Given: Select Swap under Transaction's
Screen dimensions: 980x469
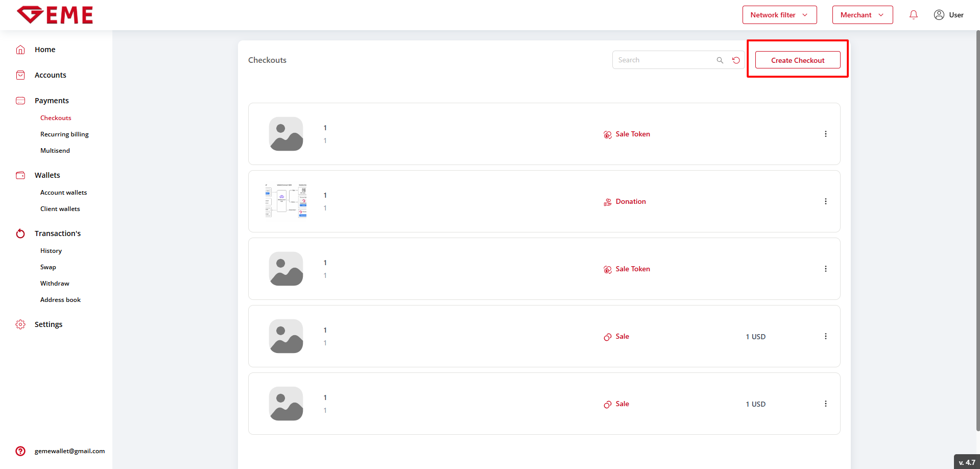Looking at the screenshot, I should coord(48,267).
